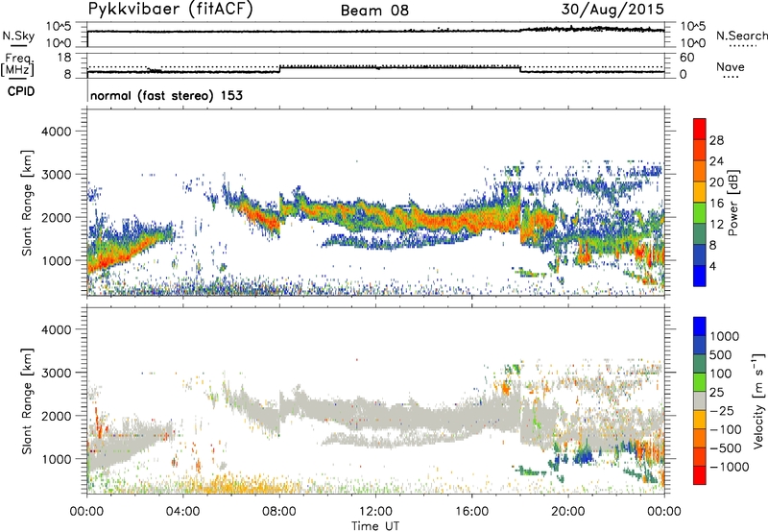
Task: Click the strong echo band near 12:00 in power panel
Action: (x=375, y=213)
